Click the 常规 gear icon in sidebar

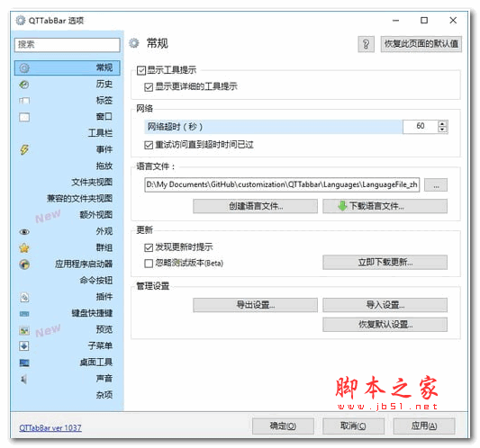tap(24, 67)
